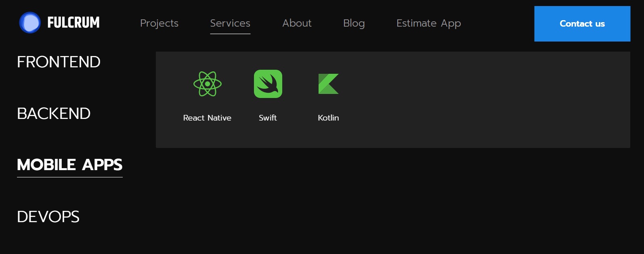Image resolution: width=644 pixels, height=254 pixels.
Task: Open Estimate App in navigation
Action: pyautogui.click(x=429, y=23)
